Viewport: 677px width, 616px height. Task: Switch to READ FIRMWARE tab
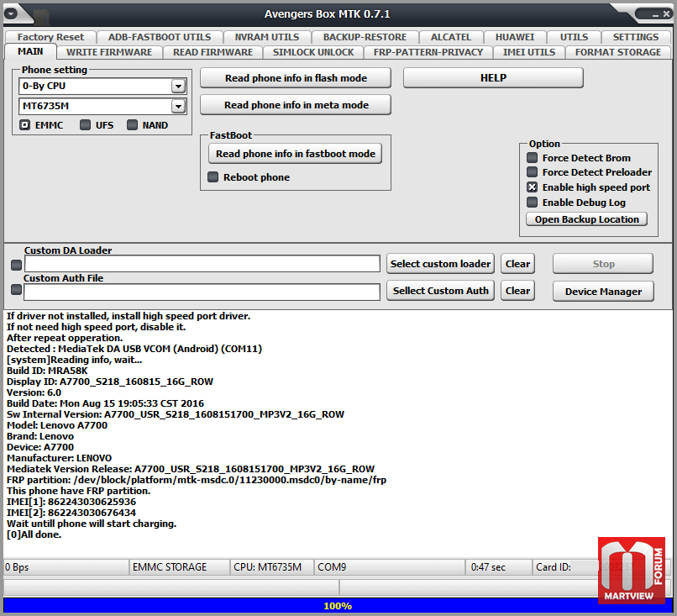[213, 52]
